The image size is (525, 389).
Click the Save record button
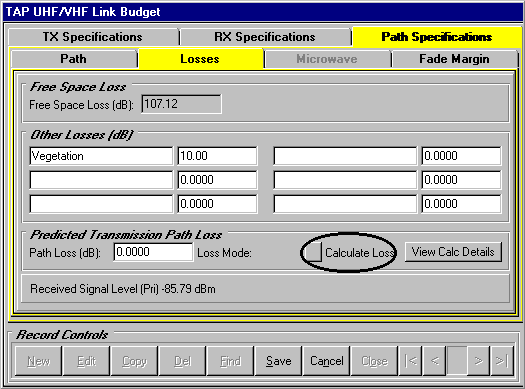(x=278, y=361)
